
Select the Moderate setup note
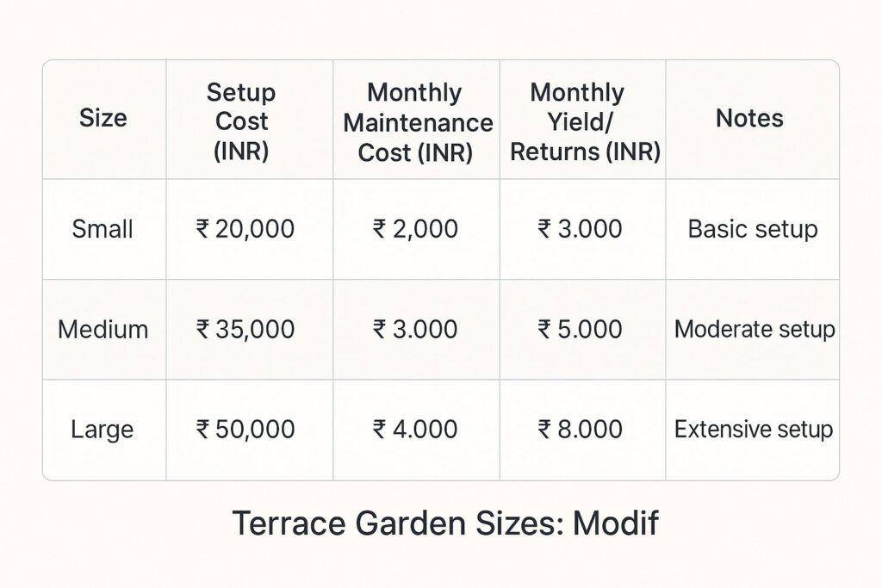[755, 329]
